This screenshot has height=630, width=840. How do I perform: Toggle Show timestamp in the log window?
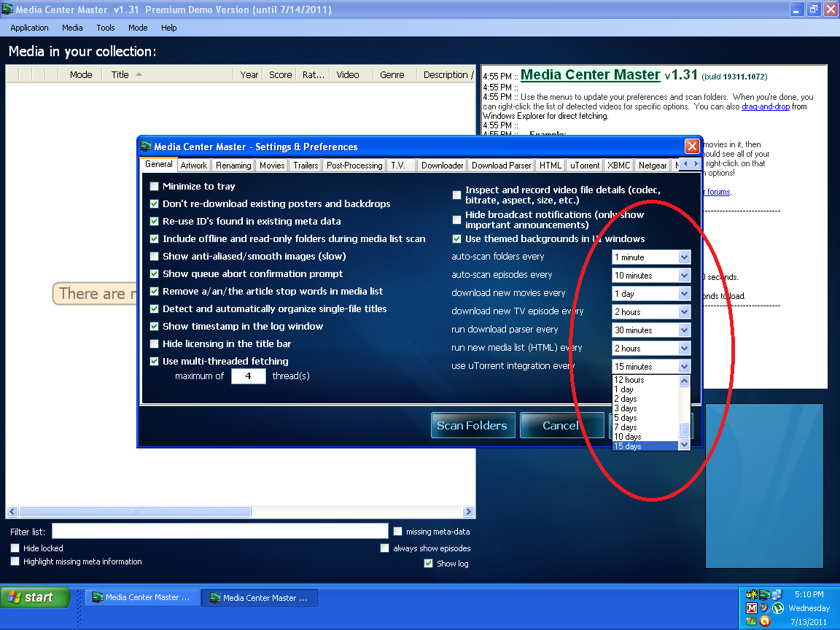(155, 326)
